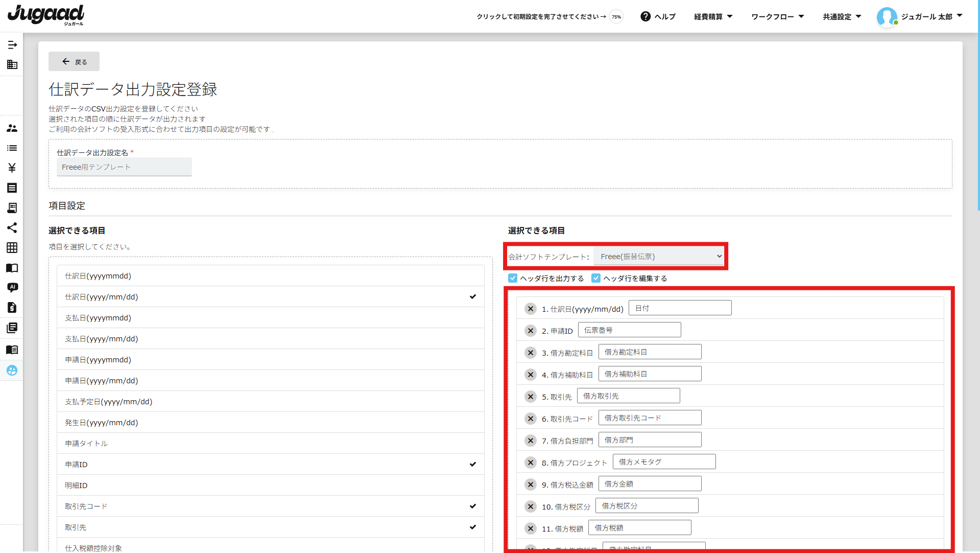Open the share icon in sidebar
This screenshot has width=980, height=553.
pos(12,228)
